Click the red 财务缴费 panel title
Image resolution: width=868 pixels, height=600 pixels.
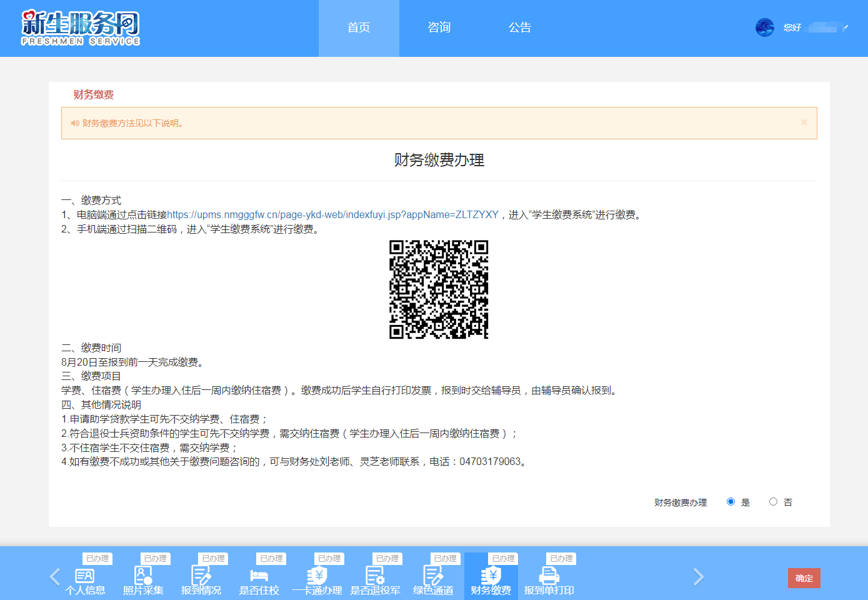point(94,94)
